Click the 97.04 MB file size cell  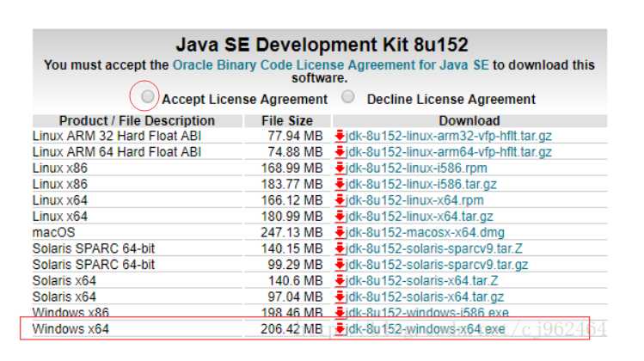pyautogui.click(x=295, y=297)
